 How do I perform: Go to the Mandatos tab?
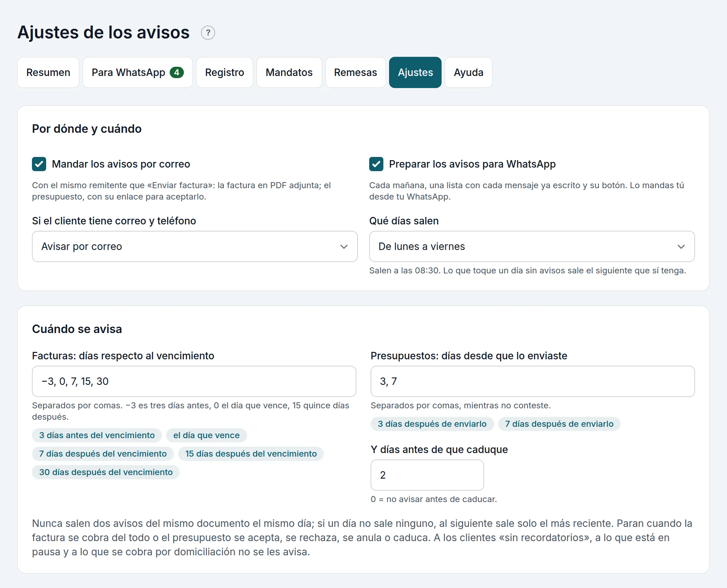289,72
